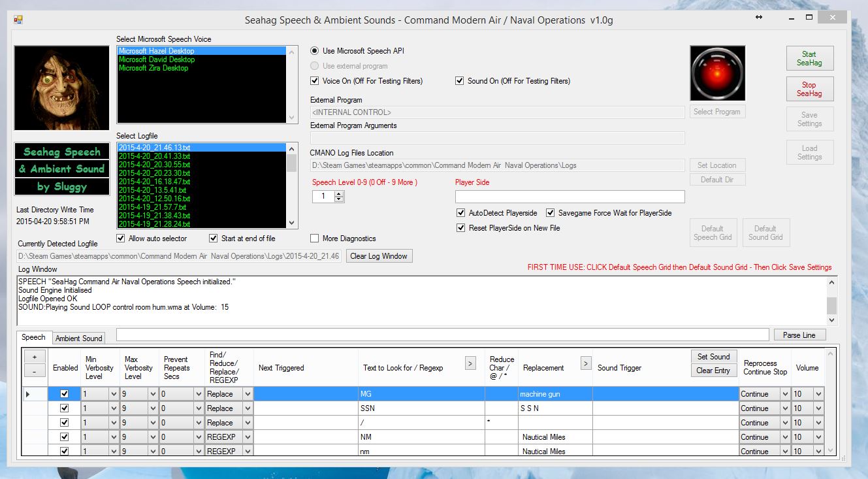Screen dimensions: 868x479
Task: Click the Speech Level value field
Action: click(x=323, y=196)
